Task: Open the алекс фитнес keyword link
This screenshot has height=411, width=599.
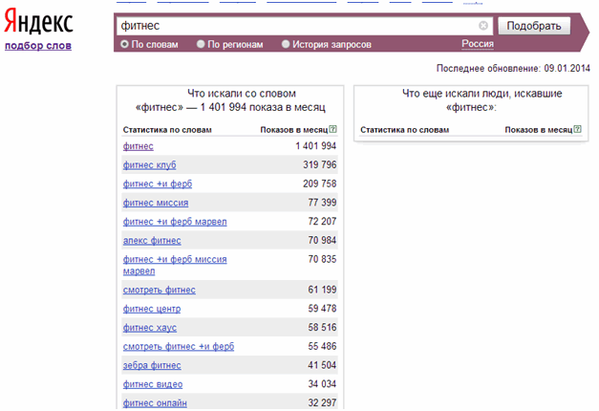Action: click(x=152, y=241)
